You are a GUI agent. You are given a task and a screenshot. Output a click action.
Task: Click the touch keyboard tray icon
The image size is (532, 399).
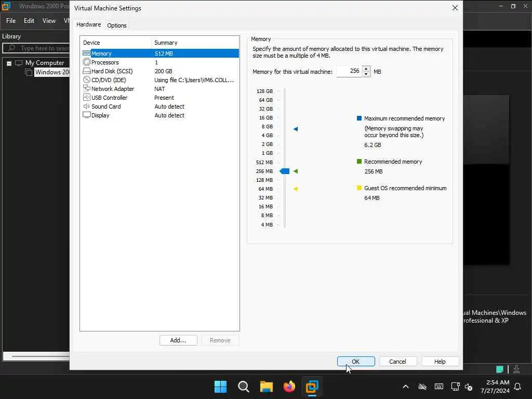click(438, 387)
